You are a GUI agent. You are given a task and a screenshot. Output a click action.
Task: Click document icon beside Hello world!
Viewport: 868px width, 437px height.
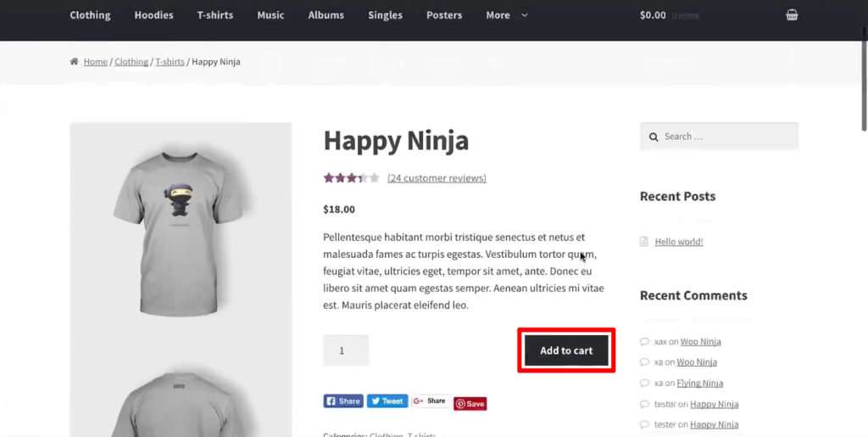click(x=644, y=242)
